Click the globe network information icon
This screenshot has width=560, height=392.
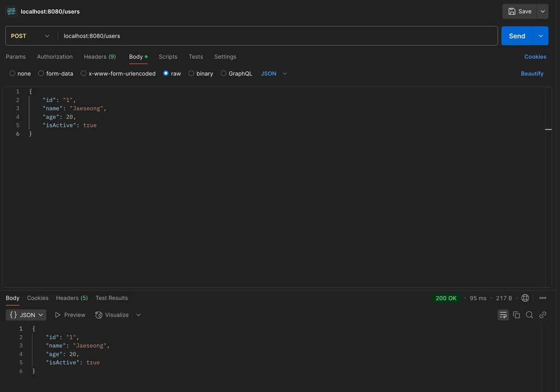pos(525,298)
